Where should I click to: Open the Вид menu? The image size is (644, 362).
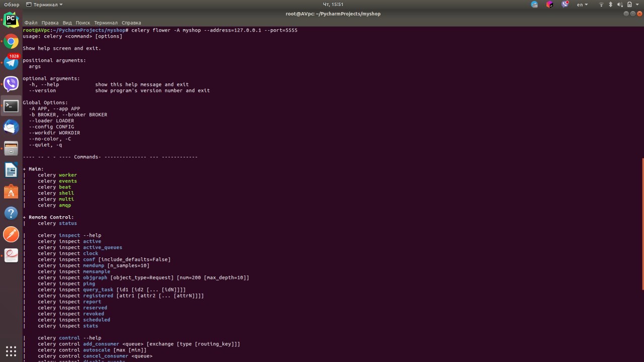67,23
